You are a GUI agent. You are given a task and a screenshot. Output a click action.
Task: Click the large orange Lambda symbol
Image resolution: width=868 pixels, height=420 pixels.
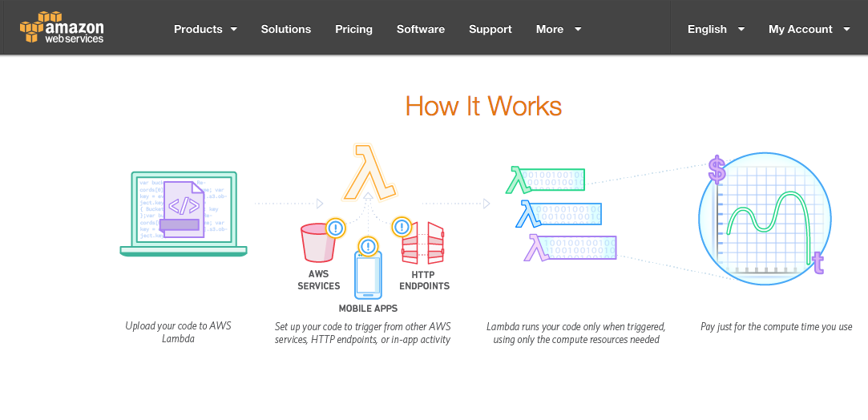(369, 172)
